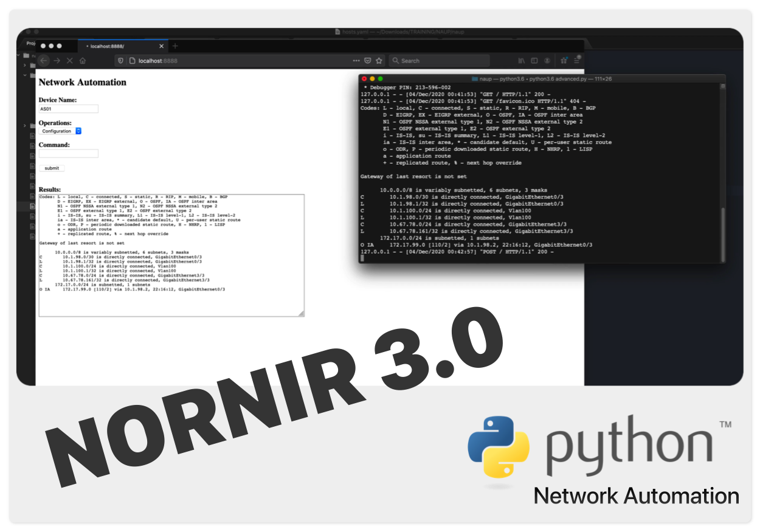760x532 pixels.
Task: Click the Debugger PIN: 213-596-002 line
Action: [407, 88]
